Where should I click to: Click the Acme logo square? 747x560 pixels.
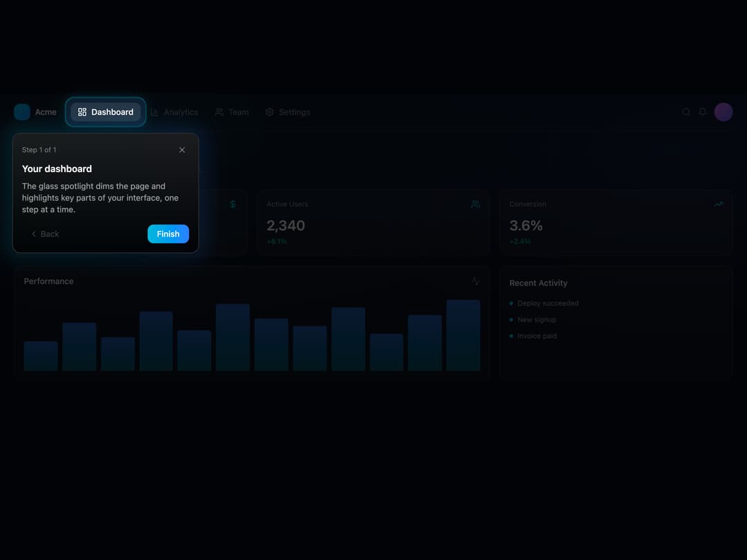[22, 112]
